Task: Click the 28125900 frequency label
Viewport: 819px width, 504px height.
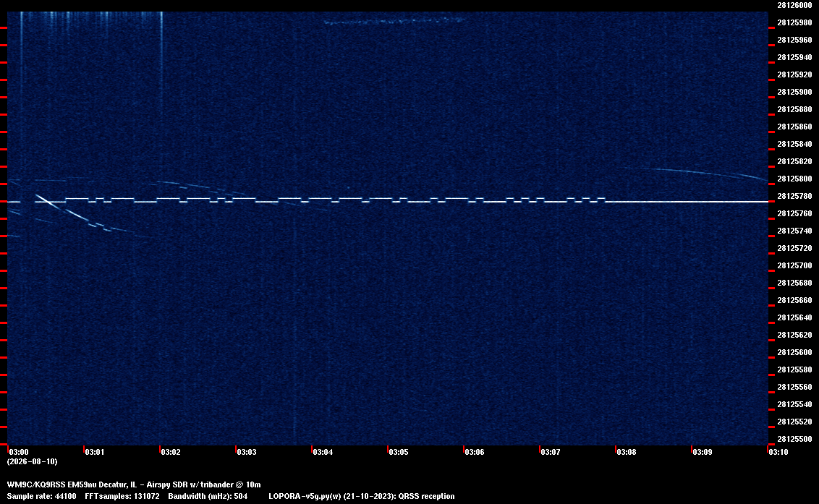Action: pyautogui.click(x=794, y=92)
